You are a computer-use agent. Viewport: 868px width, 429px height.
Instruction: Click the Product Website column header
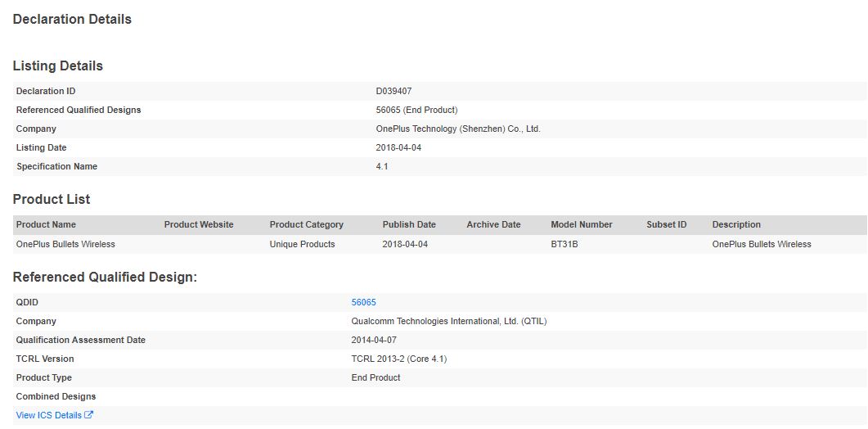(199, 224)
